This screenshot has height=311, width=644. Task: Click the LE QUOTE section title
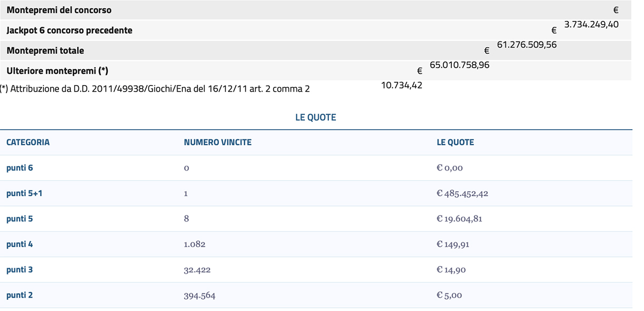click(316, 117)
